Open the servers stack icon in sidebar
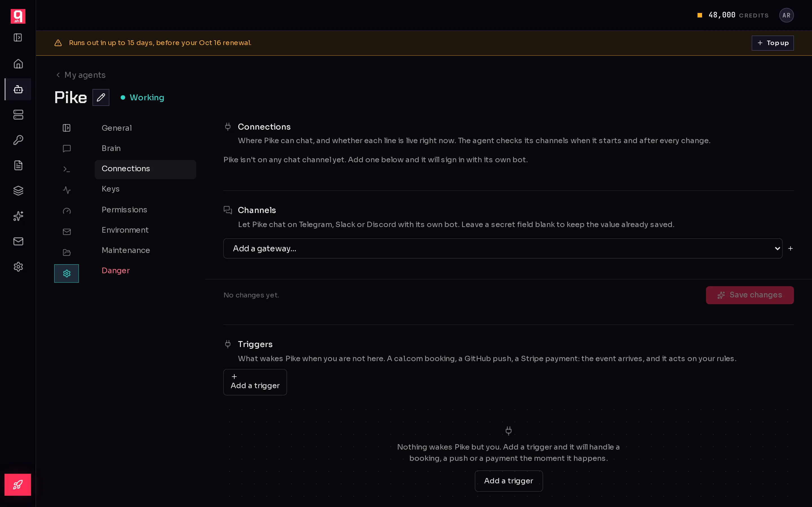 click(x=18, y=115)
